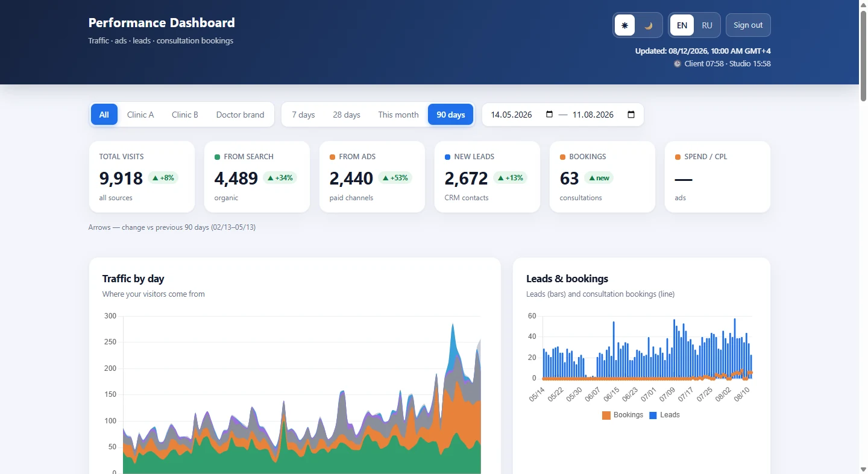This screenshot has width=868, height=474.
Task: Choose the 28 days range
Action: (347, 115)
